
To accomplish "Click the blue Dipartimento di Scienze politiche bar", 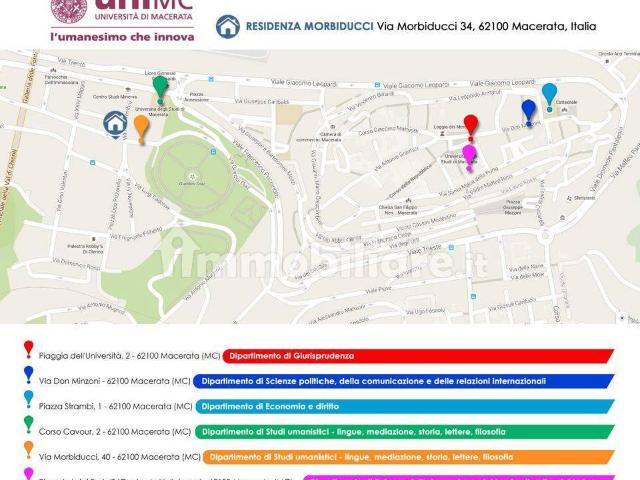I will [x=404, y=381].
